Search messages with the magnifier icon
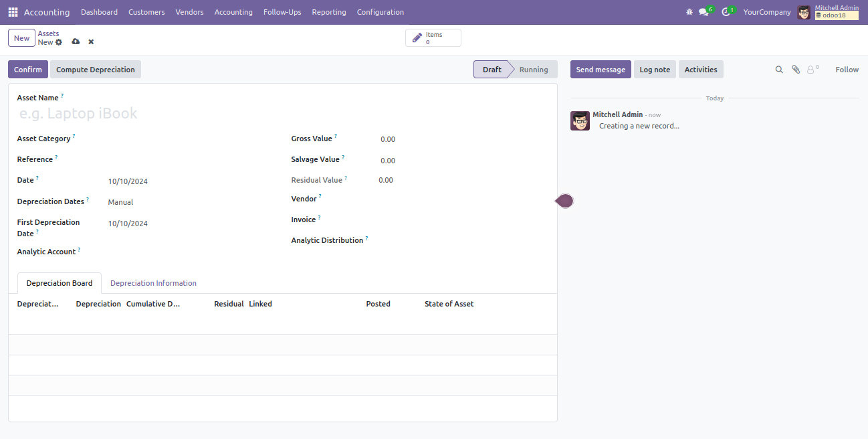Screen dimensions: 868x439 (779, 70)
